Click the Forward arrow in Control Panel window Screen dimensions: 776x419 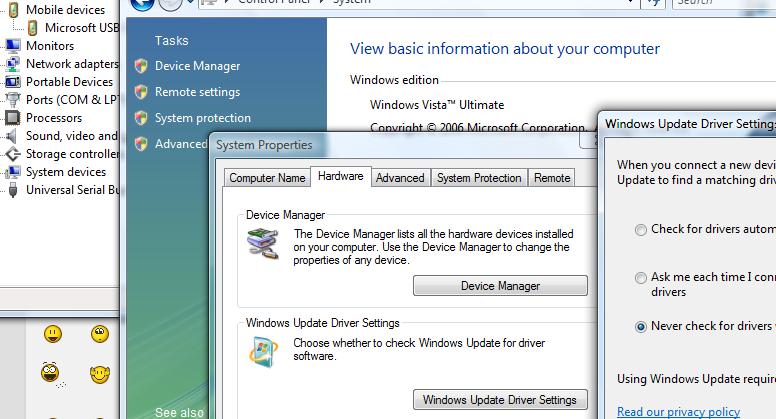pyautogui.click(x=170, y=4)
